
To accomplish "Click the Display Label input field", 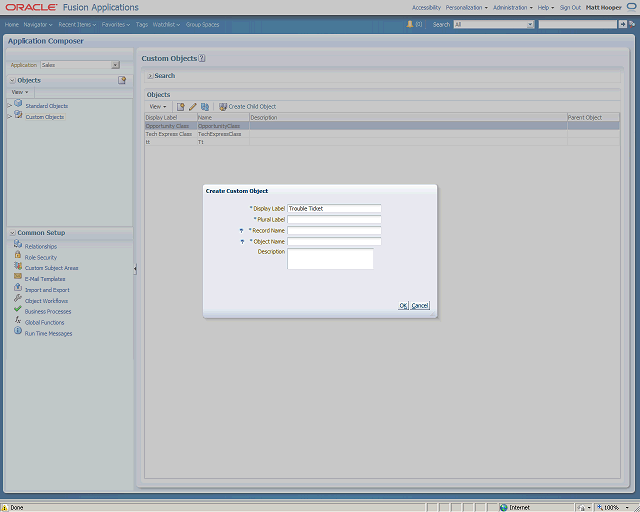I will pos(334,209).
